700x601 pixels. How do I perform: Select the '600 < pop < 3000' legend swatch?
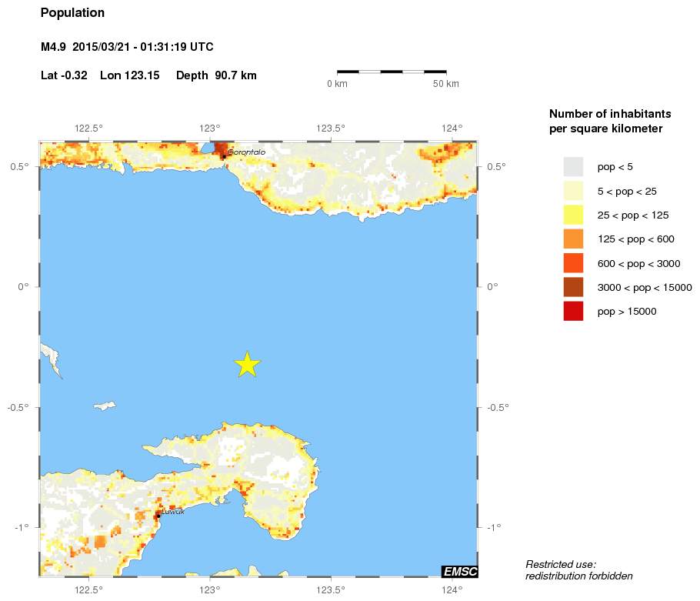click(x=573, y=263)
